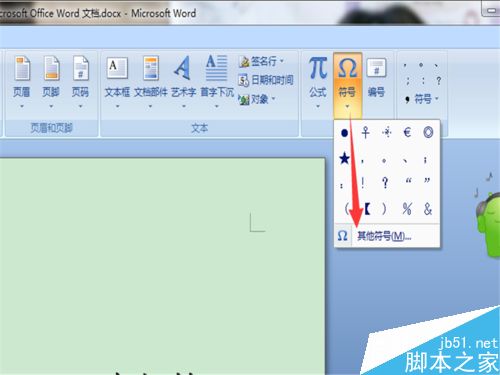Select the ★ star symbol

pyautogui.click(x=344, y=158)
